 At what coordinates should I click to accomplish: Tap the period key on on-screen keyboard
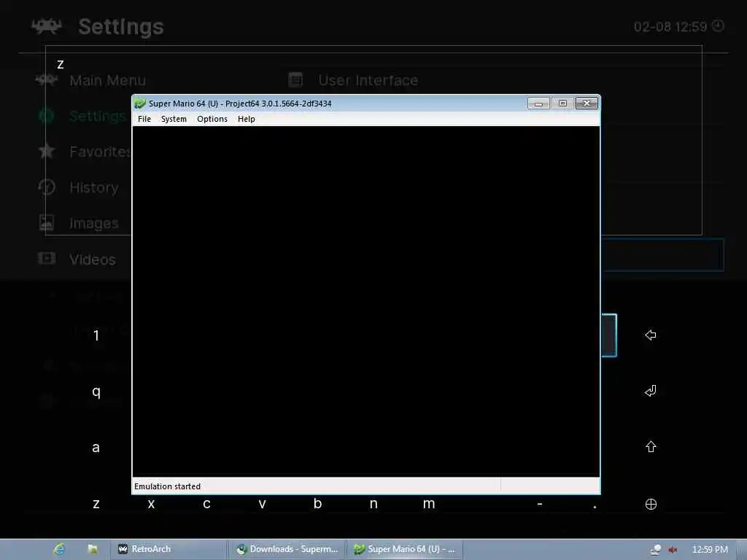coord(595,506)
